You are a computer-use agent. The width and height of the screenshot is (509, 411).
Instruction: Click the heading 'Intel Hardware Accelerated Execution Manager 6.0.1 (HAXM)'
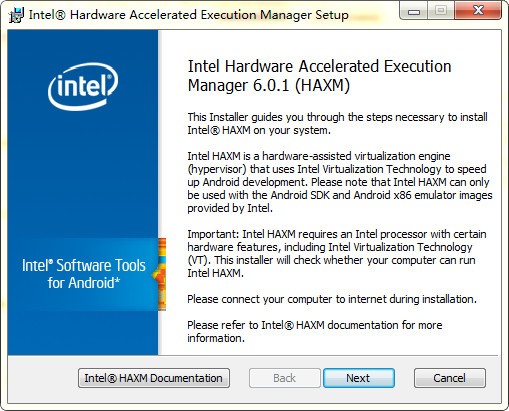click(x=319, y=76)
